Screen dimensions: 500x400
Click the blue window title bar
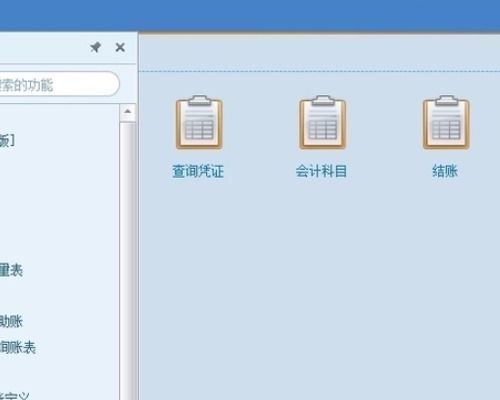click(x=250, y=15)
